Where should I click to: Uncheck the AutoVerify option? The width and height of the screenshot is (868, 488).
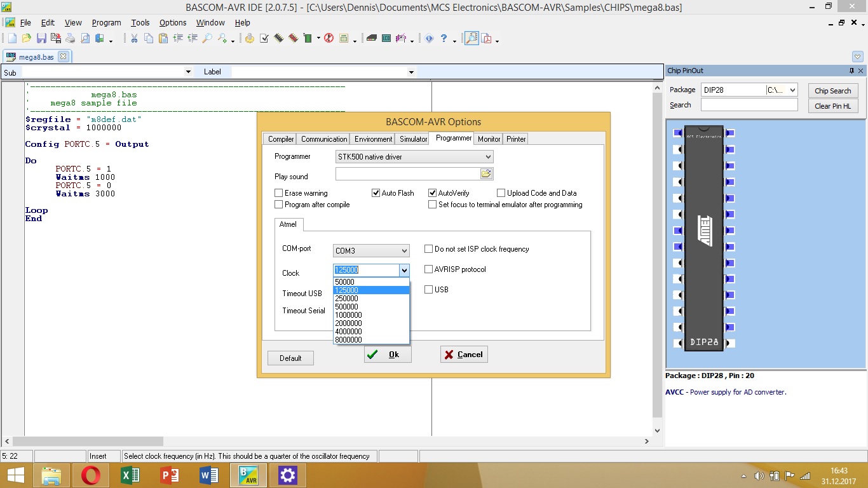point(433,193)
